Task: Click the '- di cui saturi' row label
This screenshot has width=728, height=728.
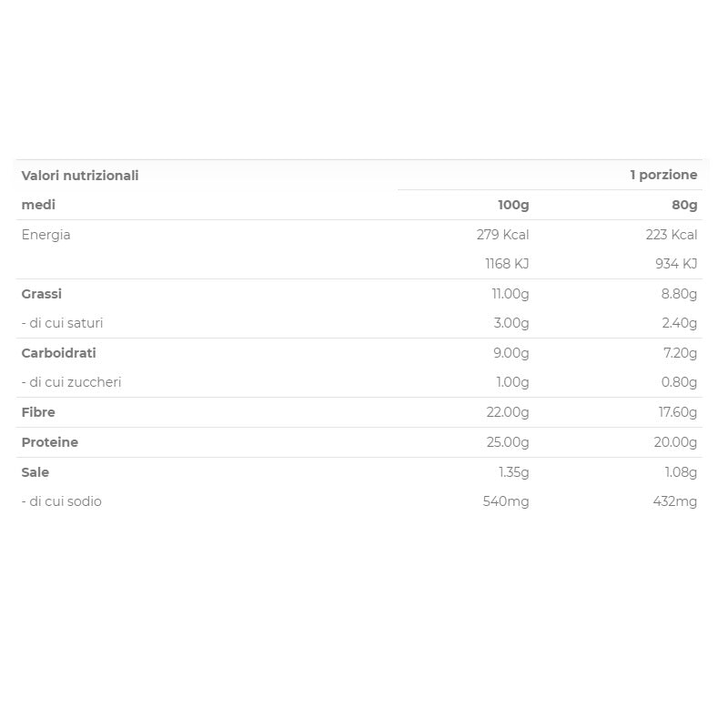Action: coord(62,323)
